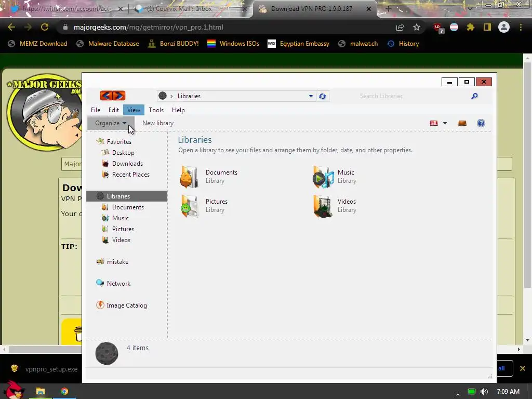The height and width of the screenshot is (399, 532).
Task: Select Pictures in the navigation tree
Action: [123, 229]
